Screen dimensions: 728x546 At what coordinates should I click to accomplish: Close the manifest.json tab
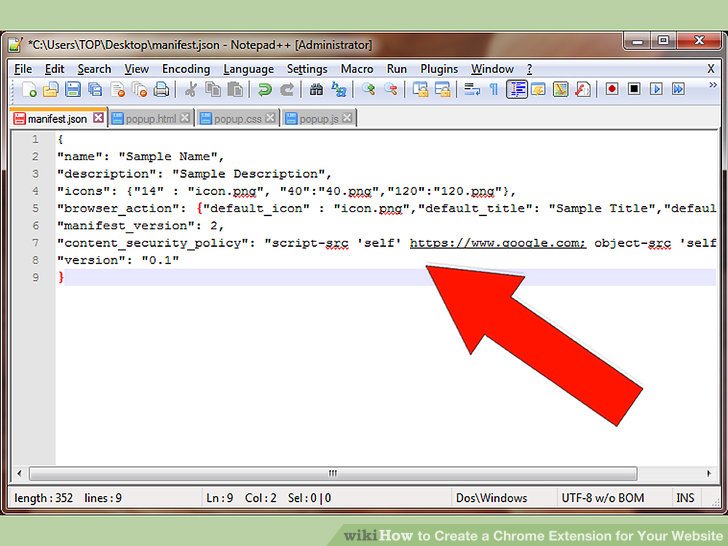pyautogui.click(x=98, y=118)
